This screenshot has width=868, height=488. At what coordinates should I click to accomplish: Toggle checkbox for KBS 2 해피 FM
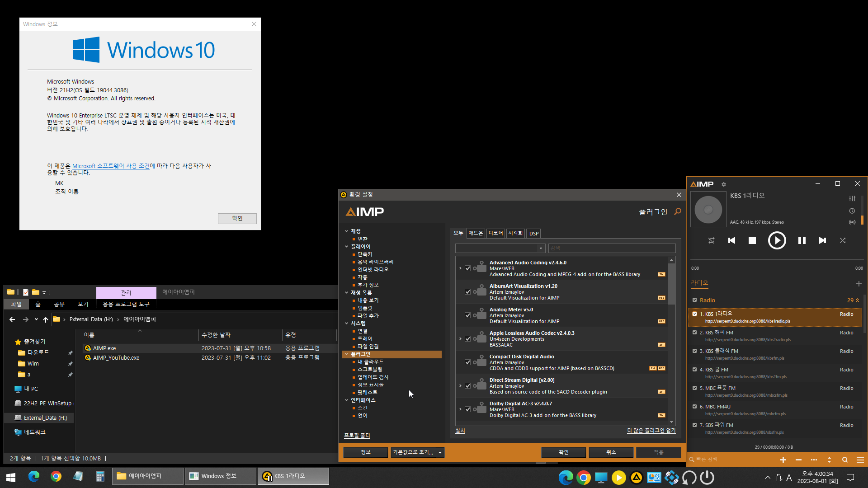[695, 333]
